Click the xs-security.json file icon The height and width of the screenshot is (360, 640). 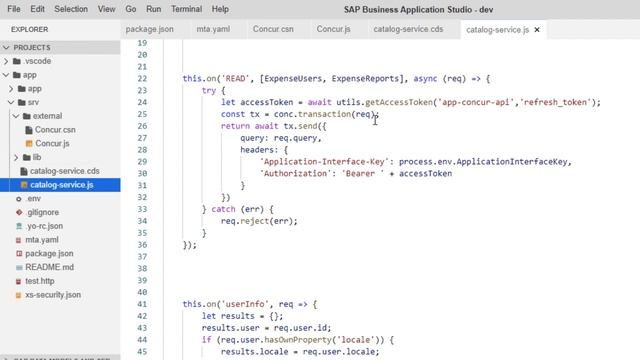18,295
